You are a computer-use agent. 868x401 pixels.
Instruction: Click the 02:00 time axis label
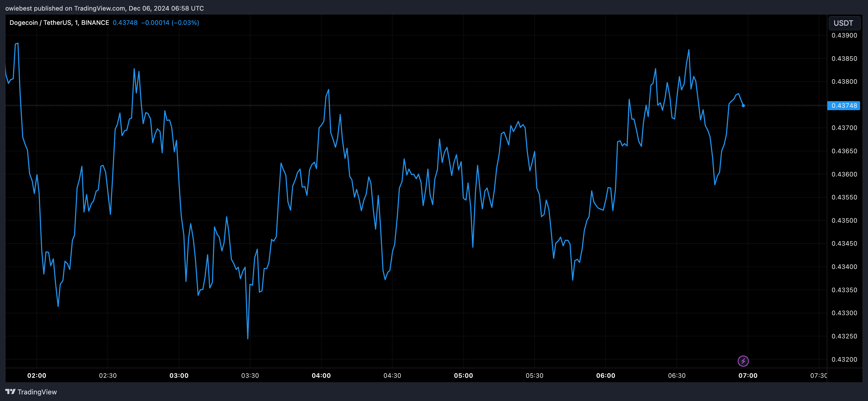37,375
